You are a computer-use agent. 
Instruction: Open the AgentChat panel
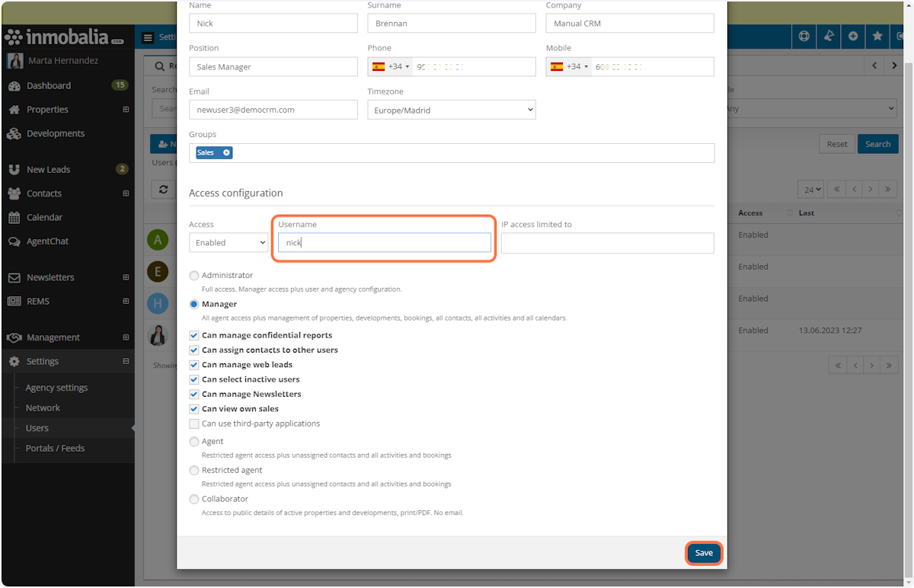point(46,241)
